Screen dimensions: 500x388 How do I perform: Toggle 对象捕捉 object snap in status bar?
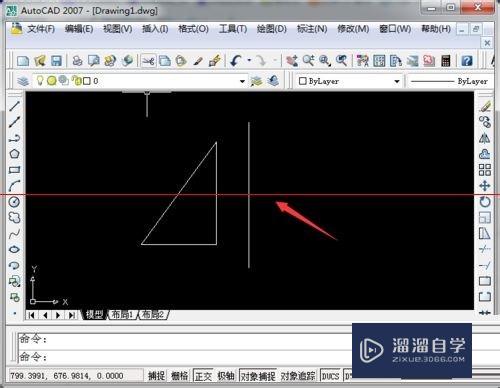[258, 376]
